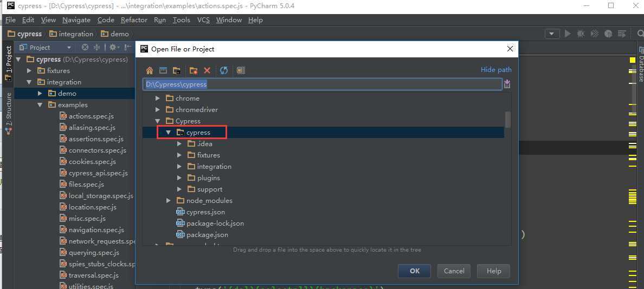Viewport: 644px width, 289px height.
Task: Open run configuration dropdown in toolbar
Action: (x=552, y=34)
